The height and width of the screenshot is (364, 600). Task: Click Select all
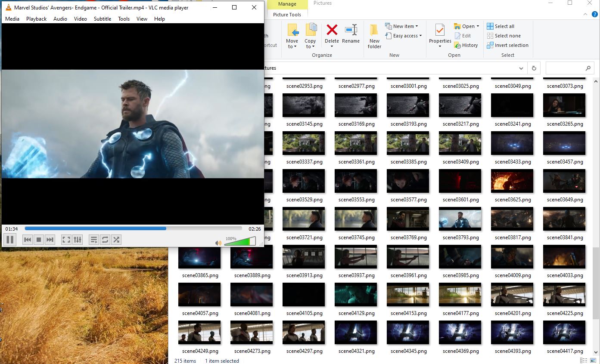[501, 26]
